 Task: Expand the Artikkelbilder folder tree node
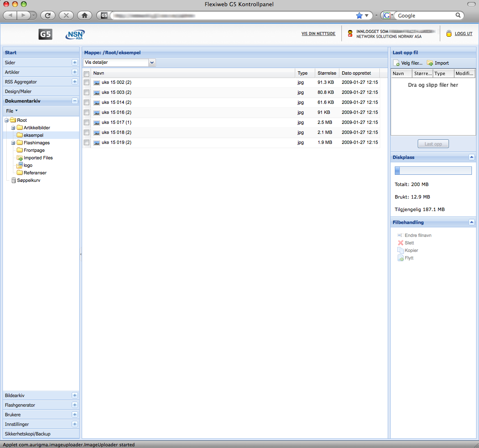[x=13, y=128]
